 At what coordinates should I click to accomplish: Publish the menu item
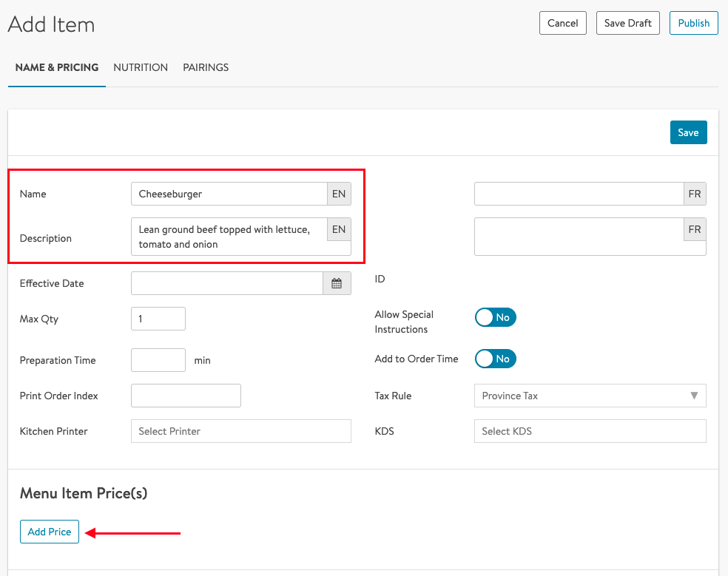coord(693,23)
